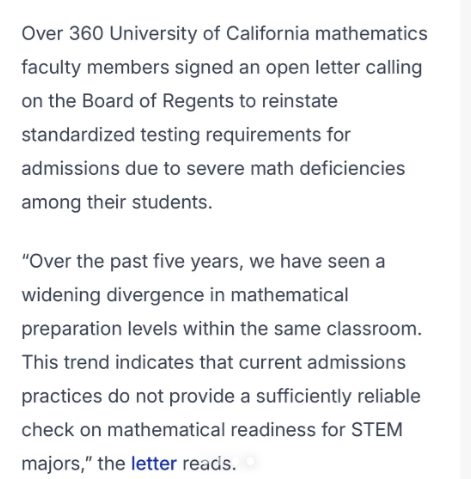Click the gray vertical scrollbar strip at right
This screenshot has width=471, height=479.
465,239
